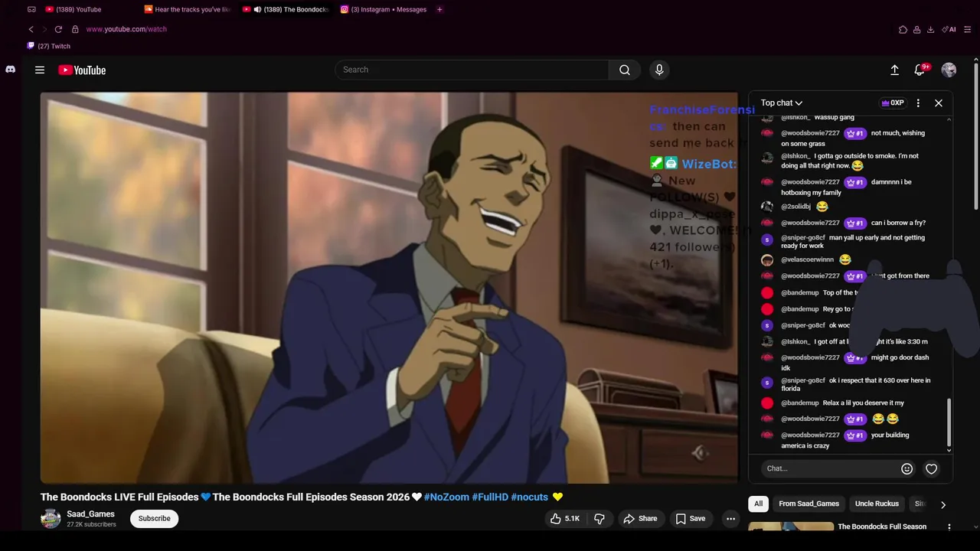Click chat scrollbar down arrow
The width and height of the screenshot is (980, 551).
(949, 450)
